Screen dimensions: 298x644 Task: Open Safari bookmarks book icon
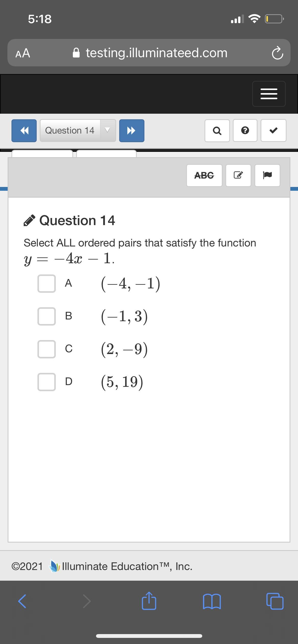[212, 601]
